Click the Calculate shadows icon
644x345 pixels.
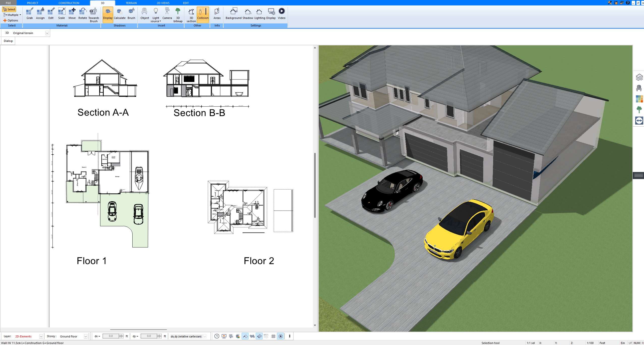tap(120, 14)
